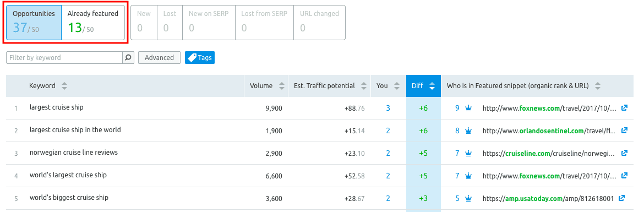Screen dimensions: 644x212
Task: Open the foxnews.com URL for largest cruise ship
Action: click(x=549, y=108)
